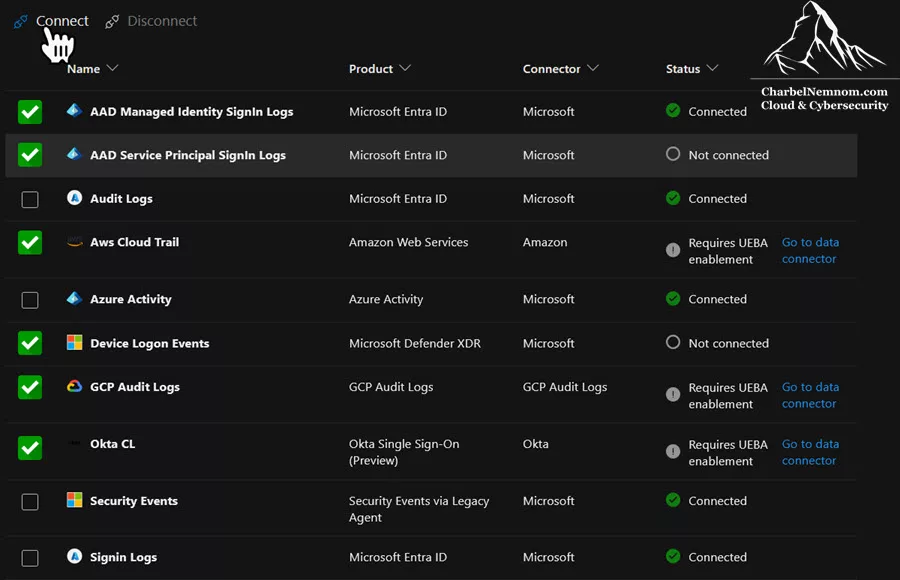The width and height of the screenshot is (900, 580).
Task: Click the Connect plug icon
Action: click(x=21, y=22)
